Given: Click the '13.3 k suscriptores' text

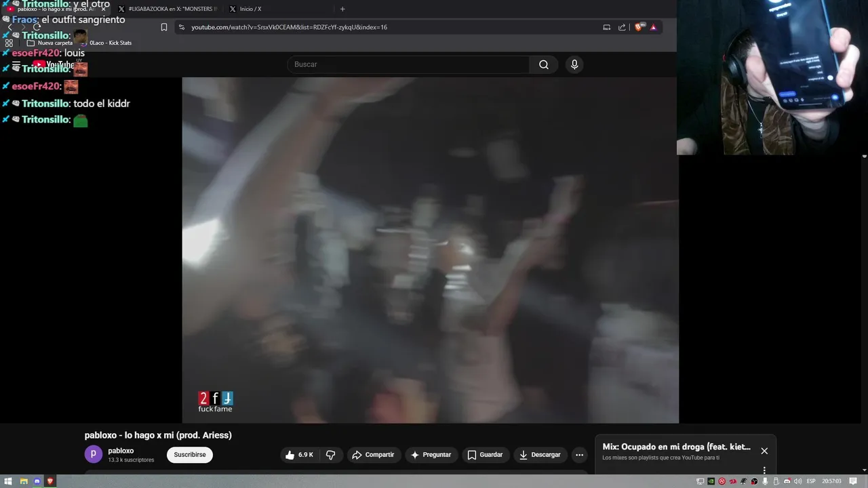Looking at the screenshot, I should [131, 460].
